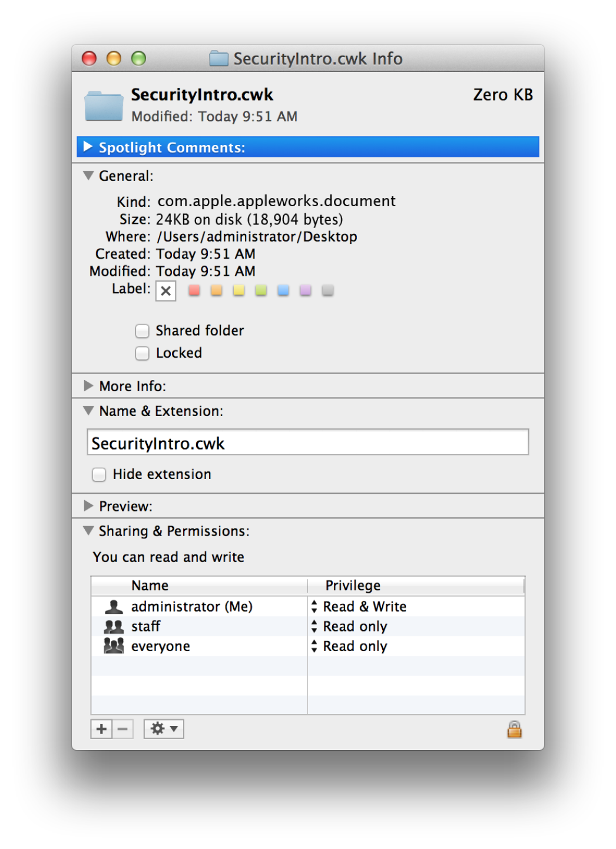The height and width of the screenshot is (849, 616).
Task: Select the administrator (Me) user icon
Action: pyautogui.click(x=114, y=606)
